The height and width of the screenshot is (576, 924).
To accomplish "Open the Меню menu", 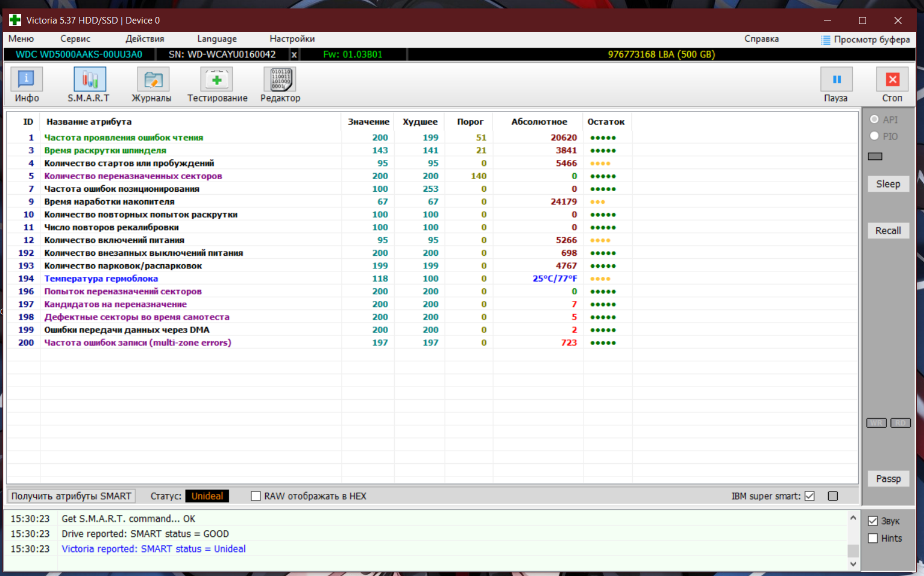I will pyautogui.click(x=21, y=39).
